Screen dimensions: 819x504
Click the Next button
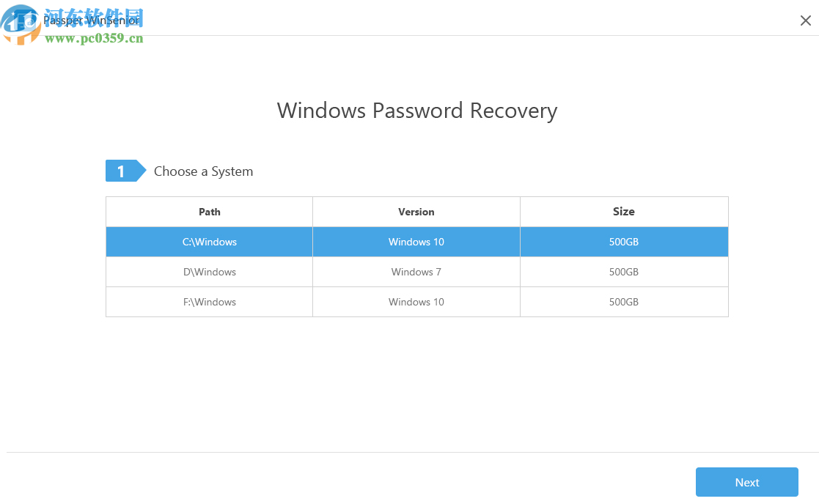point(747,482)
